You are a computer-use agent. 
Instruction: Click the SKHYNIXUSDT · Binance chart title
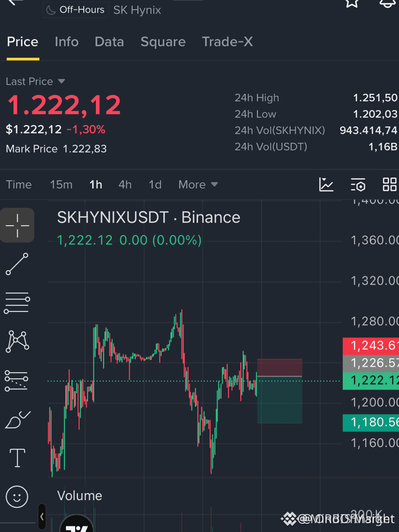click(x=148, y=217)
